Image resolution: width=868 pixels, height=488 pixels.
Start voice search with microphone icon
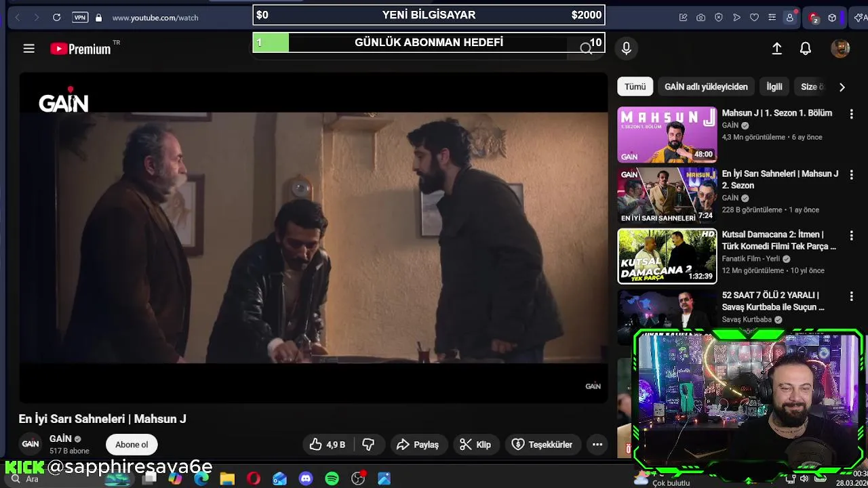(x=627, y=48)
